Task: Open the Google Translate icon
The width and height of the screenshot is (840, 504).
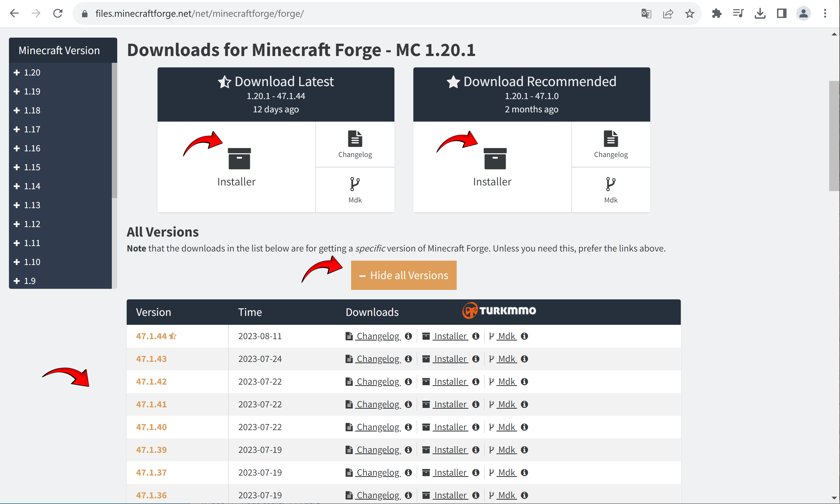Action: (x=646, y=14)
